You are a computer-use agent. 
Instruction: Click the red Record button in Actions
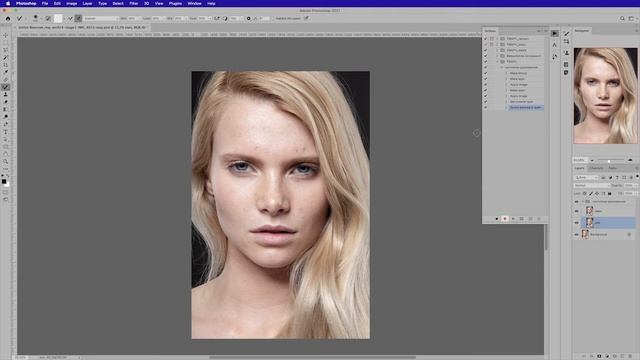tap(505, 219)
